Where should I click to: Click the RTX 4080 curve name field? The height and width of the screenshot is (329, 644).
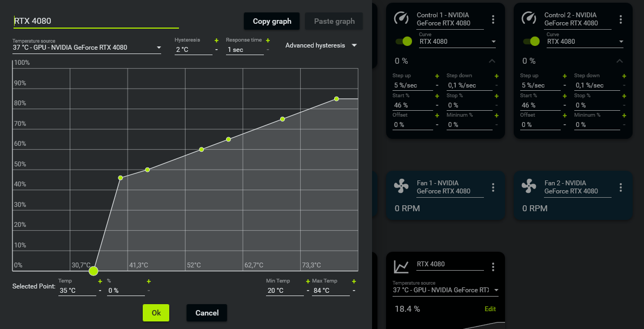pos(96,21)
